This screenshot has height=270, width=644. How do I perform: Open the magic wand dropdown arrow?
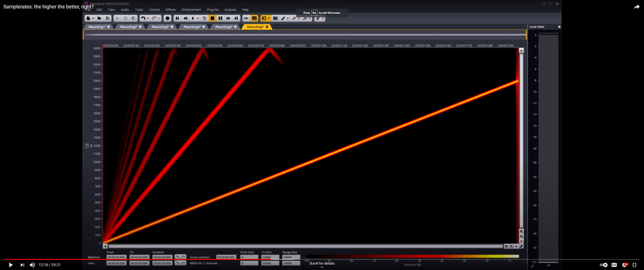click(x=299, y=18)
